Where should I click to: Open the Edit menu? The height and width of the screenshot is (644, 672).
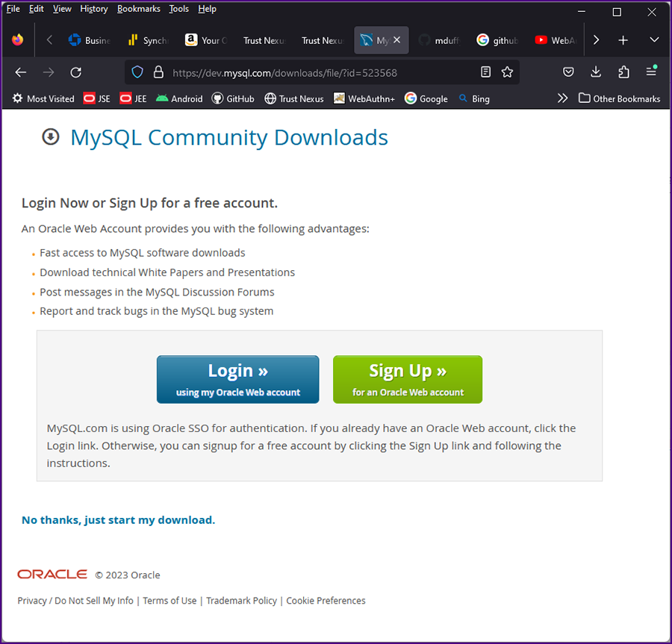37,9
